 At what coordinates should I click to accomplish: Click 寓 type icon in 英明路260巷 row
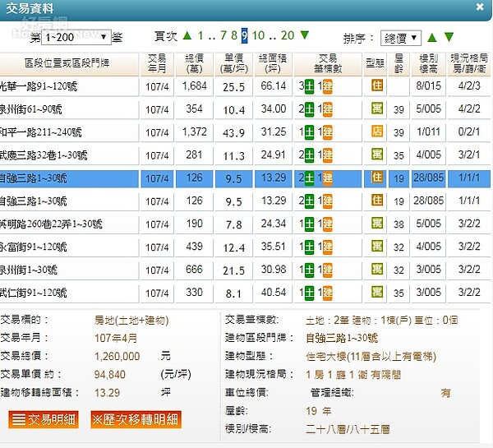point(377,223)
